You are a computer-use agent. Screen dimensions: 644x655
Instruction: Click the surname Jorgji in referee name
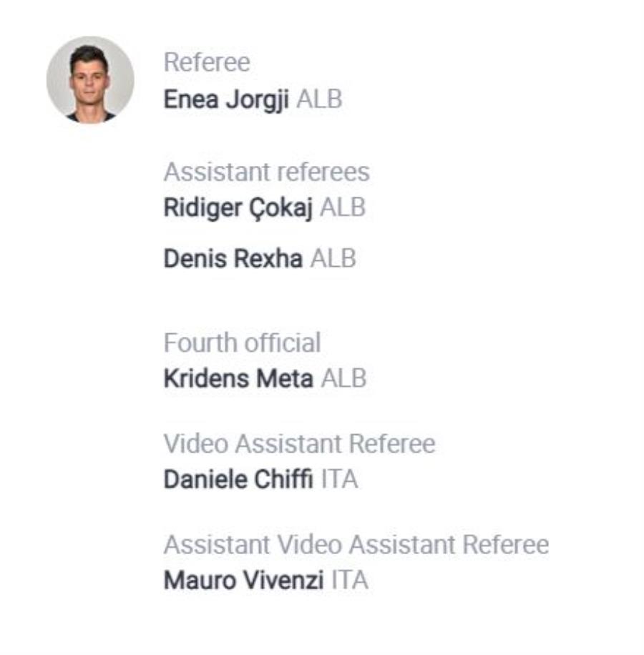[258, 101]
